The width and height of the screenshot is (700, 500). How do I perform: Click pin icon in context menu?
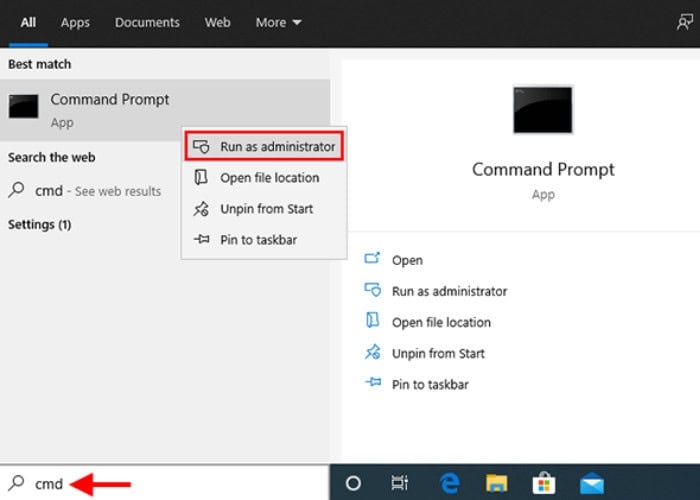tap(201, 239)
